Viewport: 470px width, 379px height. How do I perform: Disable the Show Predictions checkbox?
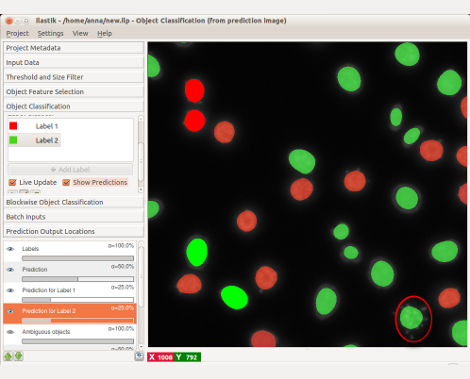(66, 182)
